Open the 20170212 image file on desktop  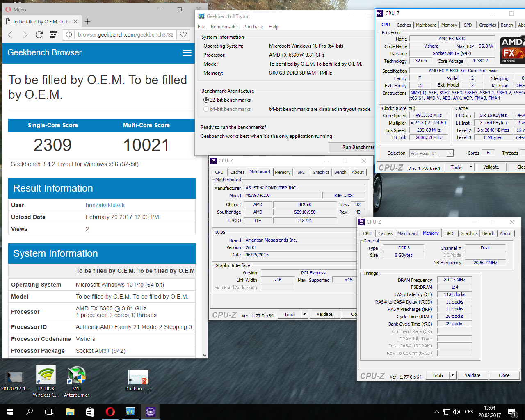(15, 381)
